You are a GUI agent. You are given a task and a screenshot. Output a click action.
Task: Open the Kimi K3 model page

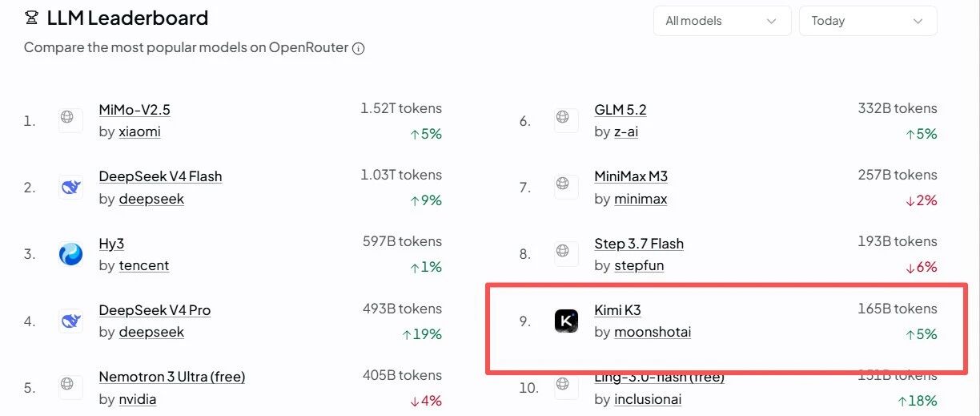[617, 310]
